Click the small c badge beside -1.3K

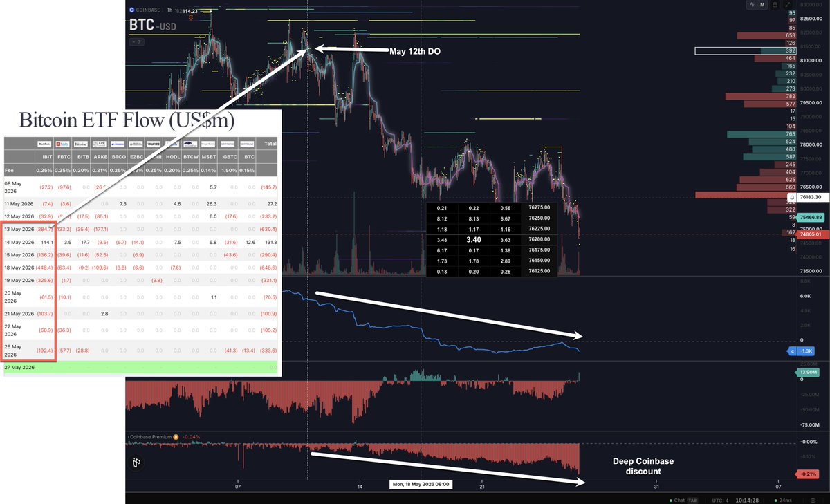pyautogui.click(x=793, y=352)
